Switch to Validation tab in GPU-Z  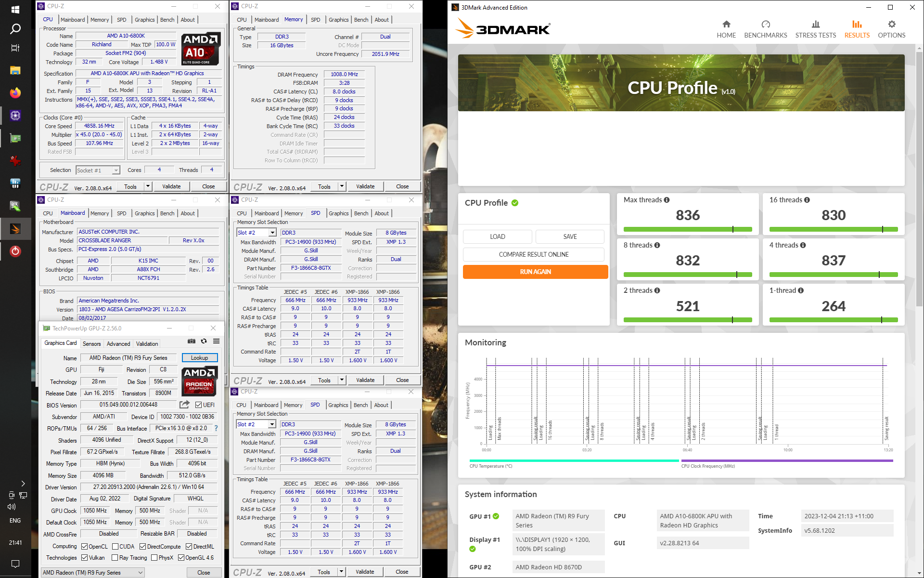(147, 344)
